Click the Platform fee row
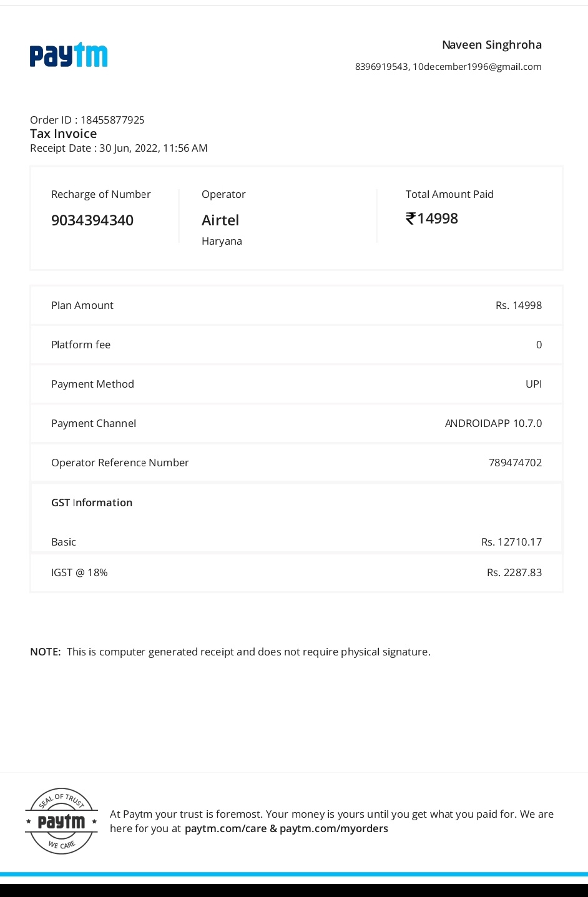 [x=296, y=345]
